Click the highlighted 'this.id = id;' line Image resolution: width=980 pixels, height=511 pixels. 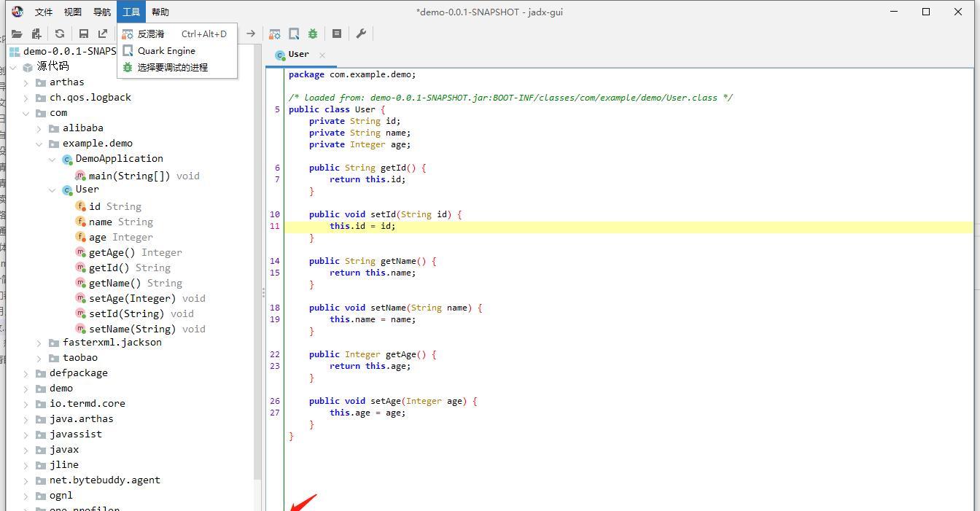click(629, 226)
